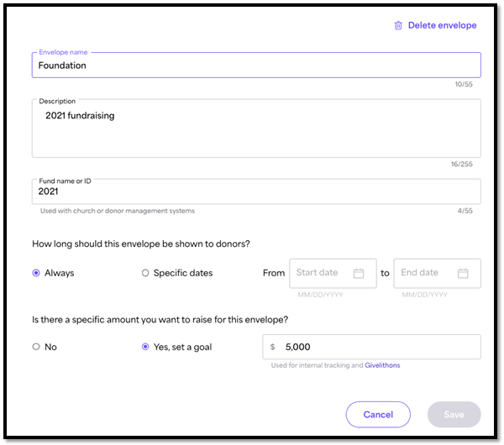
Task: Choose No for raising a goal
Action: tap(36, 347)
